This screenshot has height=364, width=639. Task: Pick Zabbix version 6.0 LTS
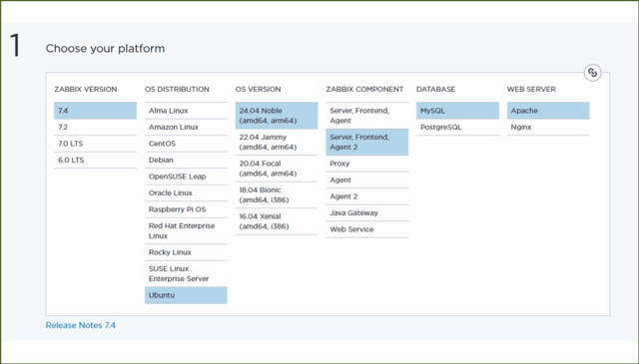(96, 160)
